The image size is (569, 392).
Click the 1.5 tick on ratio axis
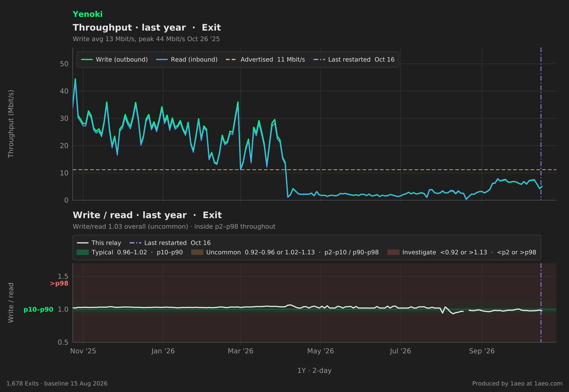(63, 277)
